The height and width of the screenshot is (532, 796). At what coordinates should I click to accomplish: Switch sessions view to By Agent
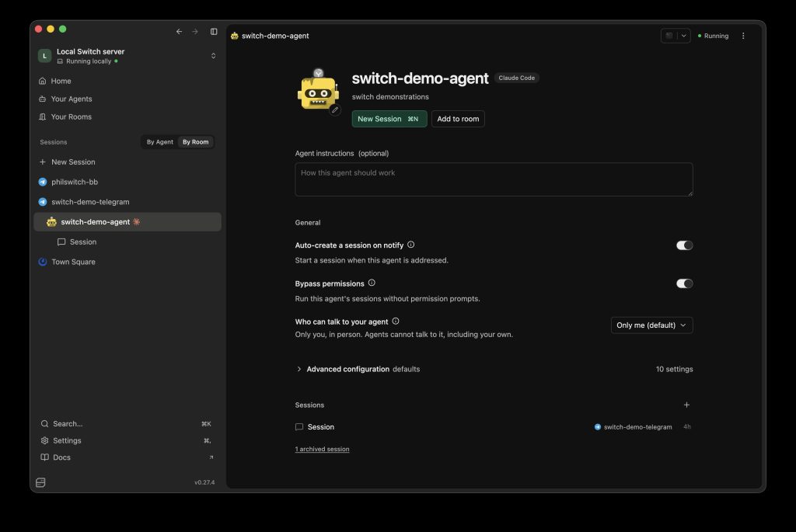160,142
